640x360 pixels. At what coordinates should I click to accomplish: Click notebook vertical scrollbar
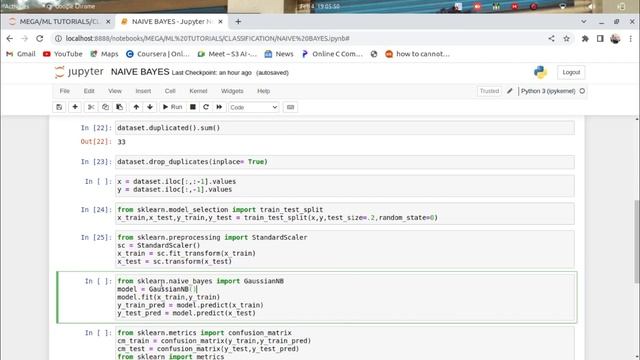click(637, 241)
